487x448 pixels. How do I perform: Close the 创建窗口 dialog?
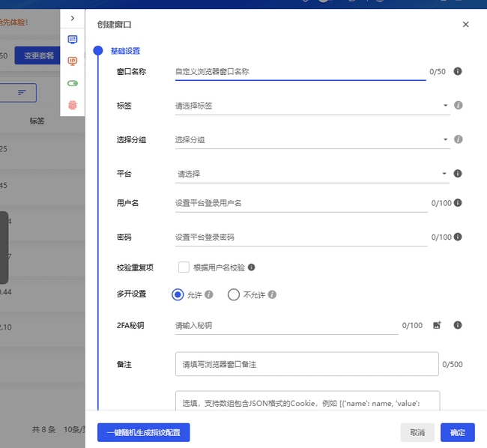pyautogui.click(x=465, y=25)
